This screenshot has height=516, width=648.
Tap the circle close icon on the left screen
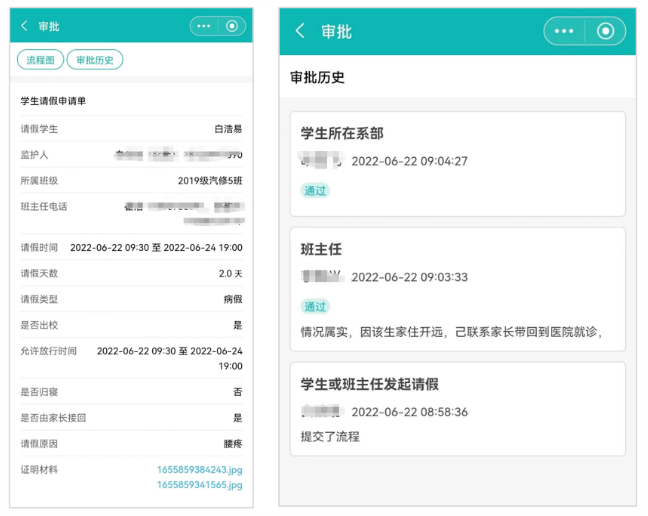coord(232,26)
